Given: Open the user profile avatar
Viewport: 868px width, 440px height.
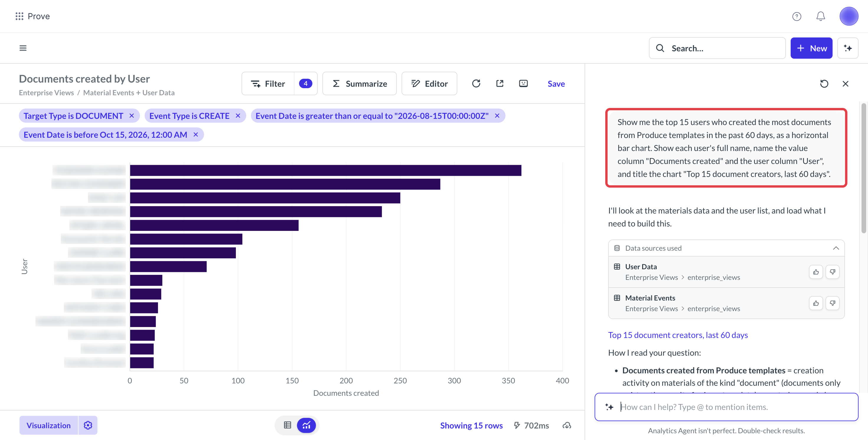Looking at the screenshot, I should pyautogui.click(x=849, y=16).
